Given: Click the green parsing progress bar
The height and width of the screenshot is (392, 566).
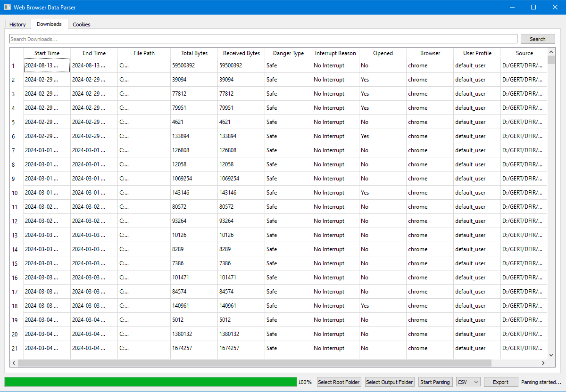Looking at the screenshot, I should pos(150,382).
